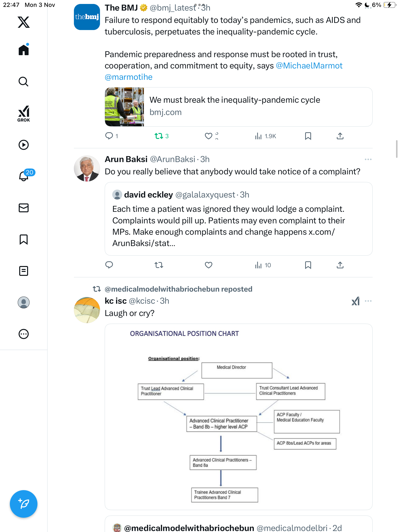Open Messages envelope icon
399x532 pixels.
pyautogui.click(x=24, y=208)
